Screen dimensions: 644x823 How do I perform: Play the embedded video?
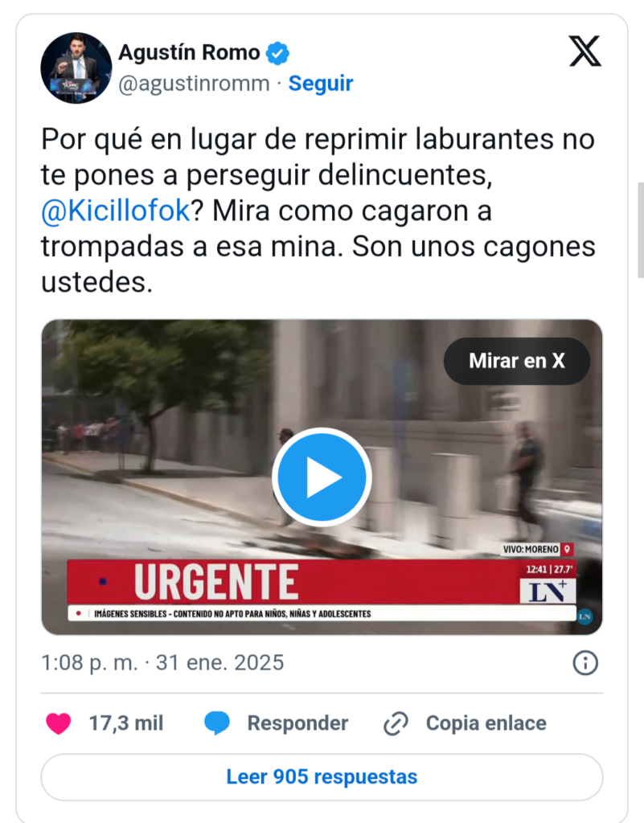[322, 477]
